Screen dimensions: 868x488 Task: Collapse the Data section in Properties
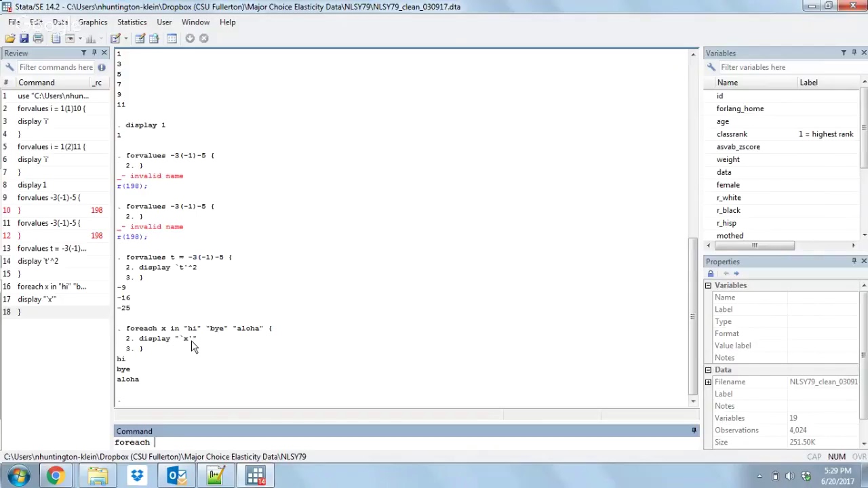point(708,370)
